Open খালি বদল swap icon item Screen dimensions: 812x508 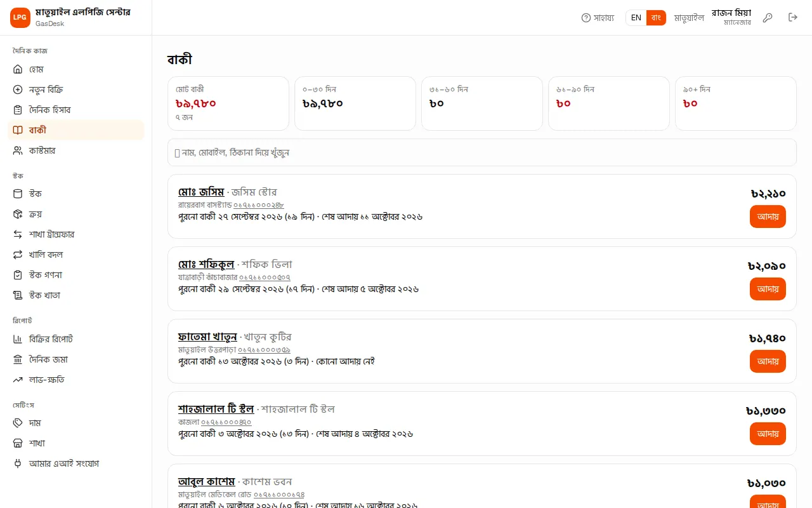(x=76, y=255)
